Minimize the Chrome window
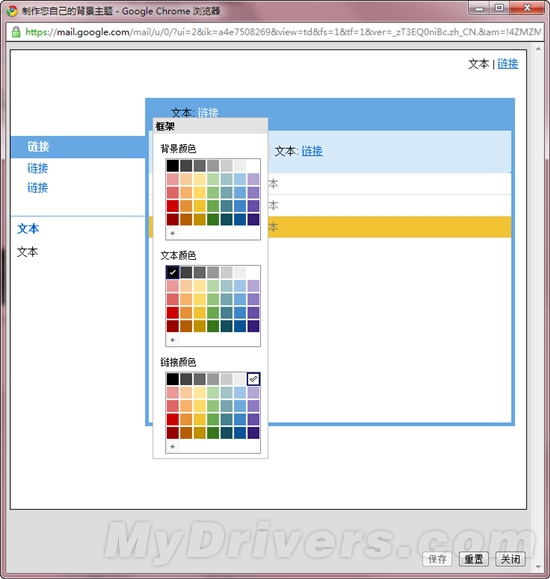 pos(479,8)
